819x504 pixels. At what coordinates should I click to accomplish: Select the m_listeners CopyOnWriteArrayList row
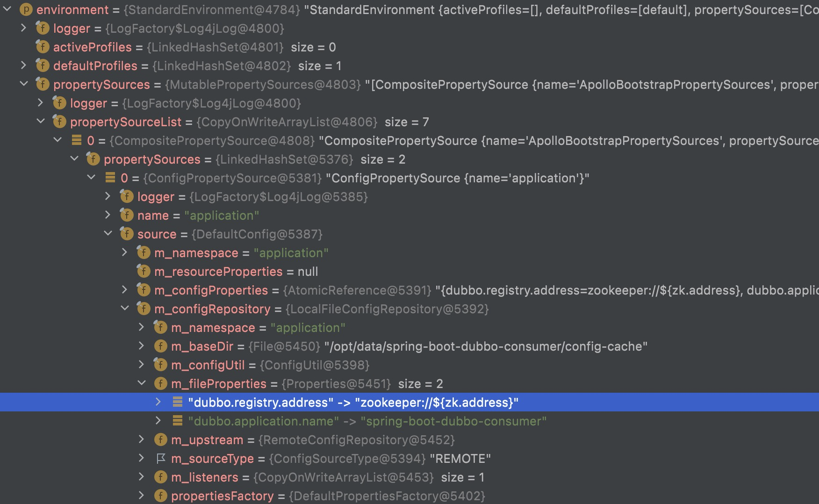(x=327, y=477)
